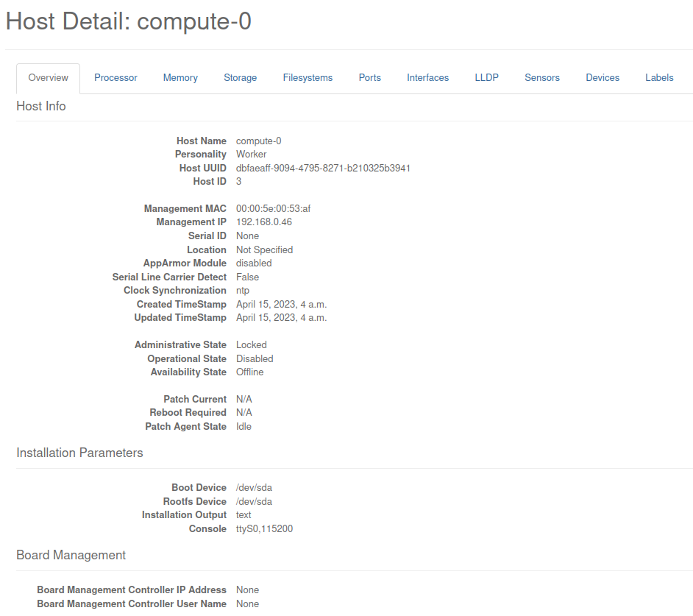Switch to the Interfaces tab
693x616 pixels.
point(427,77)
